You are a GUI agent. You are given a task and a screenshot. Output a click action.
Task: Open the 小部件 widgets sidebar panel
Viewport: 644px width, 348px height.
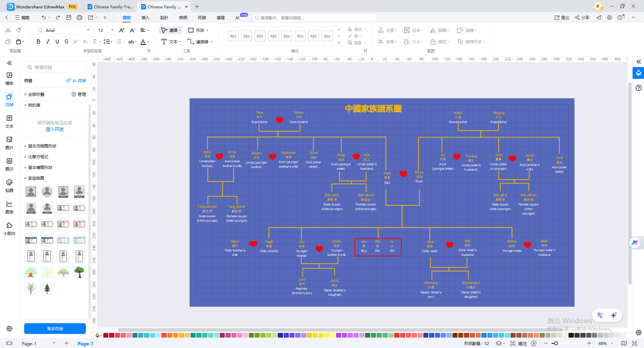coord(9,229)
